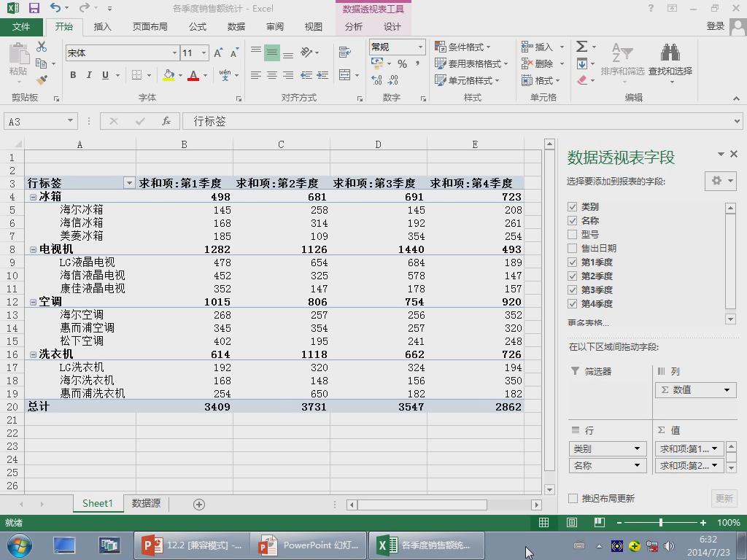The width and height of the screenshot is (747, 560).
Task: Click the Percent Style icon
Action: (x=403, y=64)
